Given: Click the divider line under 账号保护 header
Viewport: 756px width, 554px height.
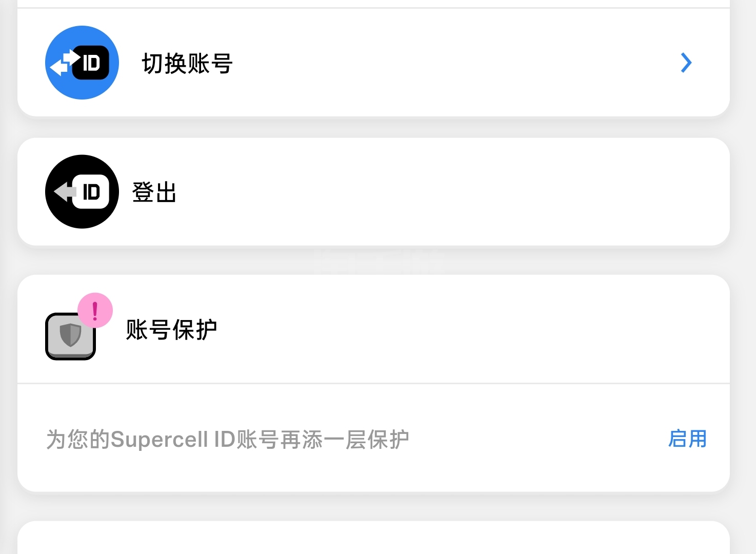Looking at the screenshot, I should coord(373,383).
